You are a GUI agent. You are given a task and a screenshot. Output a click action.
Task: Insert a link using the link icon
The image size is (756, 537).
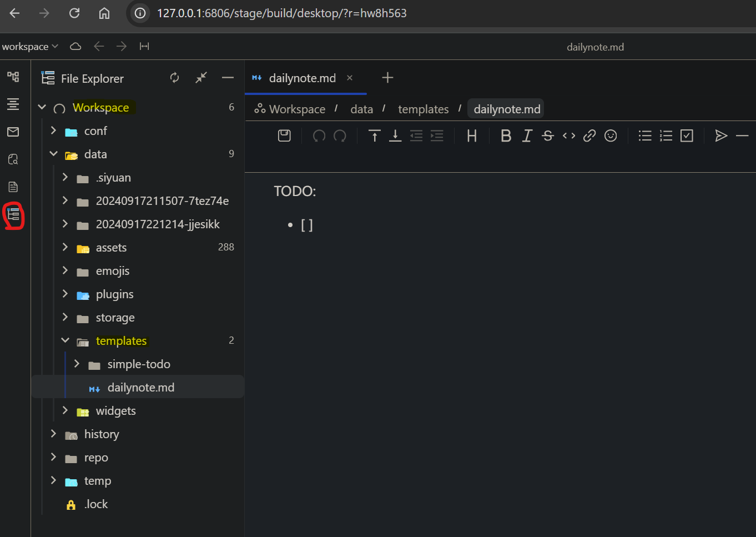pyautogui.click(x=589, y=136)
